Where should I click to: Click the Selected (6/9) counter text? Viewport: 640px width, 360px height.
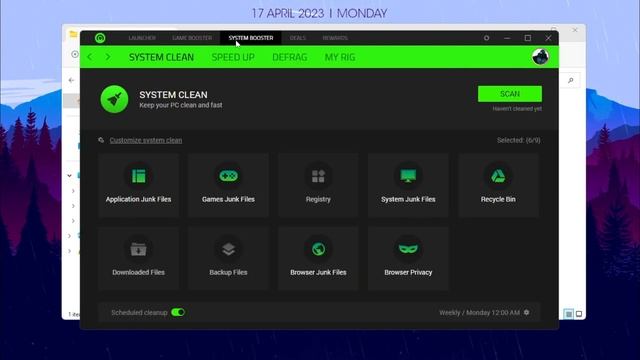tap(518, 140)
